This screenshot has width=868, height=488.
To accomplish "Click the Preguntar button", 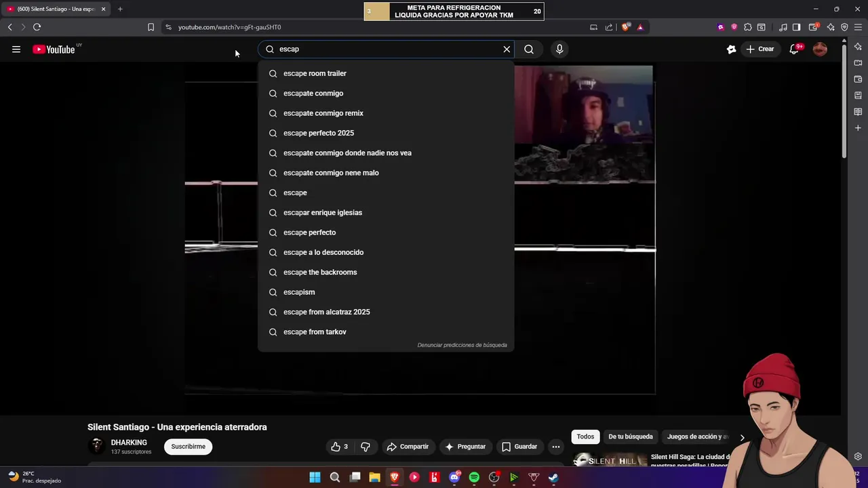I will pos(465,447).
